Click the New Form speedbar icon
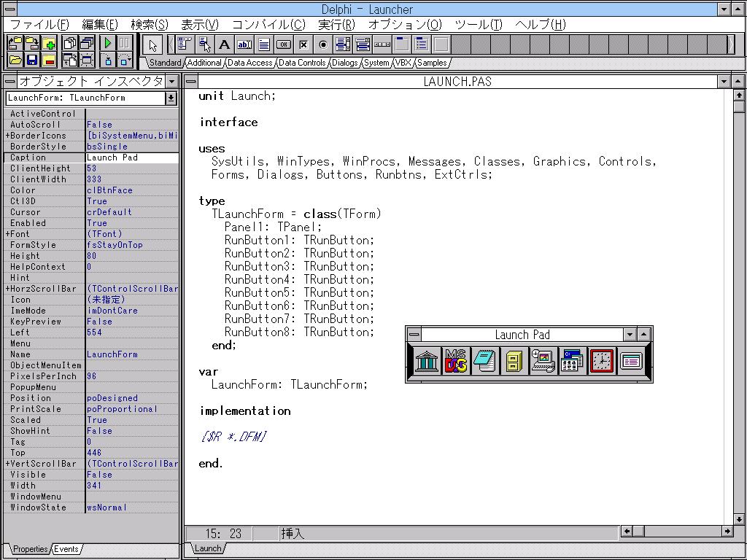This screenshot has height=560, width=747. pos(88,60)
